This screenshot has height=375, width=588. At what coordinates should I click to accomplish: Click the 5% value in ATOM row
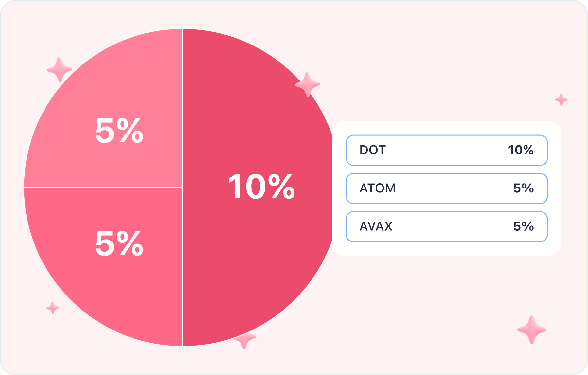[x=524, y=188]
